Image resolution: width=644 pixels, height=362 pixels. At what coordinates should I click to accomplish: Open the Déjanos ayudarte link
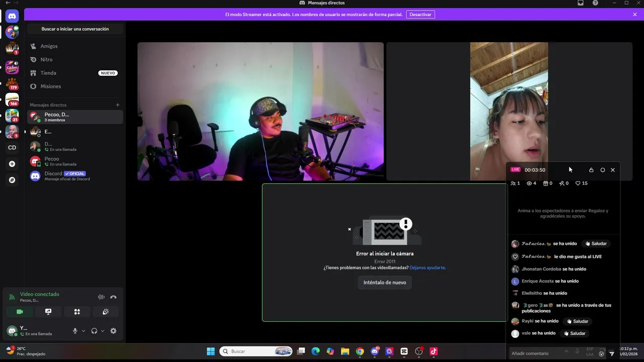[x=428, y=267]
